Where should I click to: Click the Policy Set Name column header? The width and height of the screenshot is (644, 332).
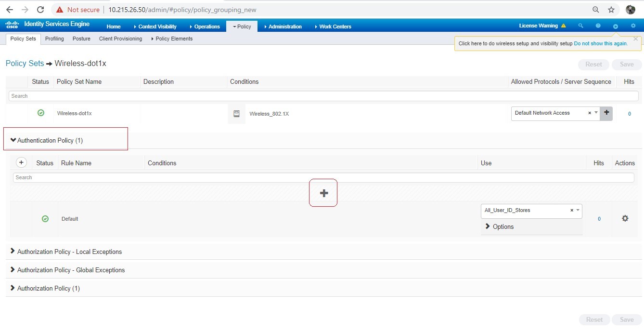click(79, 81)
